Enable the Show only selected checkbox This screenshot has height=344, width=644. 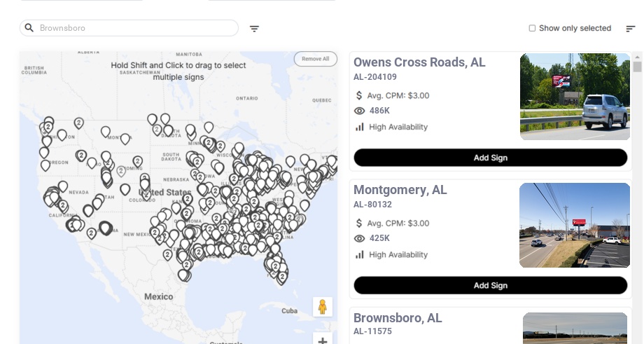click(x=532, y=28)
